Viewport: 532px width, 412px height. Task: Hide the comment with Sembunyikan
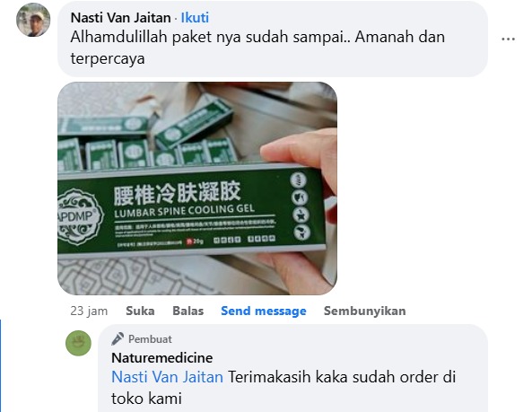point(365,311)
